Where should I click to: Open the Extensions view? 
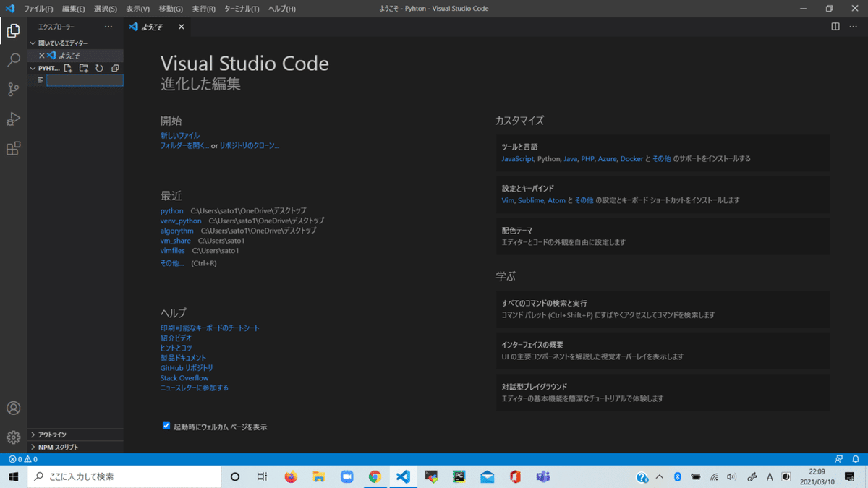pos(13,149)
